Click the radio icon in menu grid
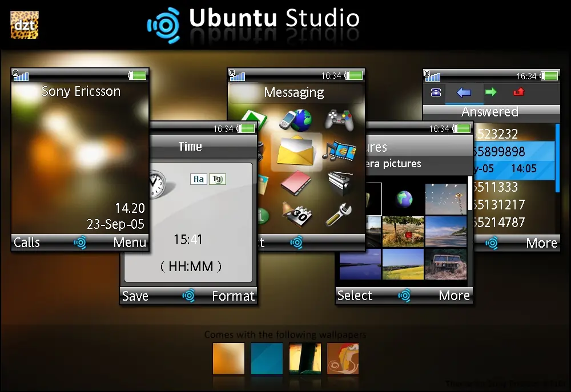This screenshot has height=392, width=571. click(340, 183)
